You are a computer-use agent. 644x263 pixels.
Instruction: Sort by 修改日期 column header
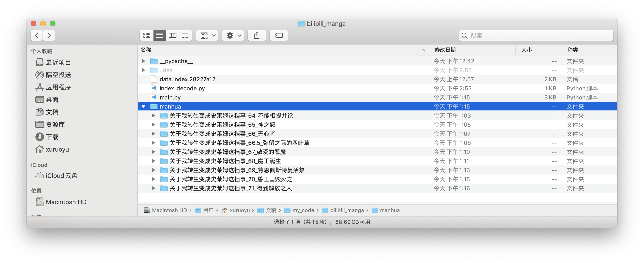[445, 50]
